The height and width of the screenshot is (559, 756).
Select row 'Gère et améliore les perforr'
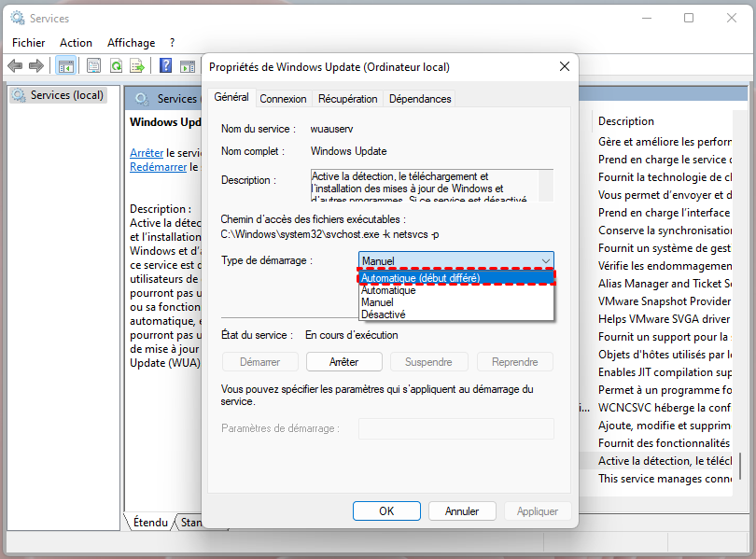pyautogui.click(x=665, y=142)
